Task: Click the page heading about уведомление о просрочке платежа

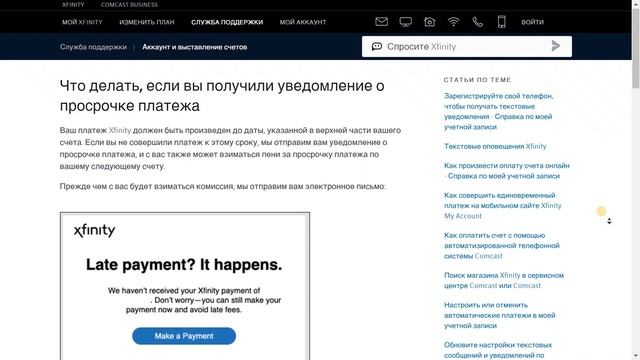Action: (x=222, y=96)
